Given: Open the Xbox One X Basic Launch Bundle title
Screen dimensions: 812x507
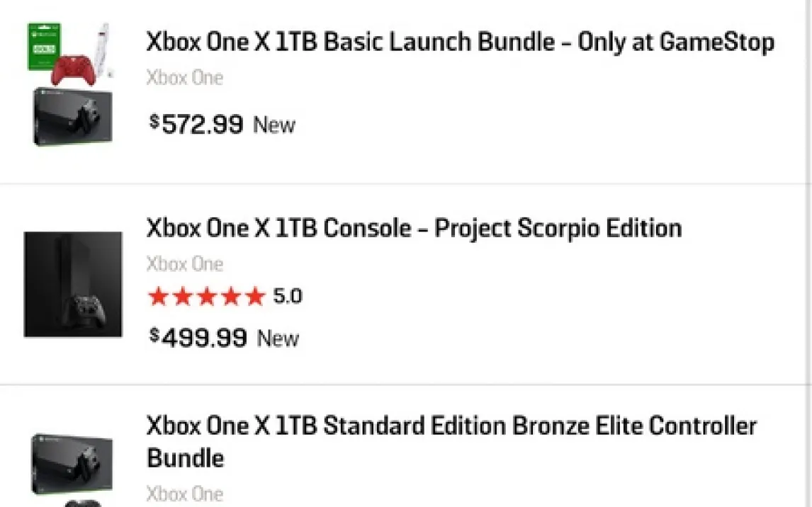Looking at the screenshot, I should tap(460, 42).
